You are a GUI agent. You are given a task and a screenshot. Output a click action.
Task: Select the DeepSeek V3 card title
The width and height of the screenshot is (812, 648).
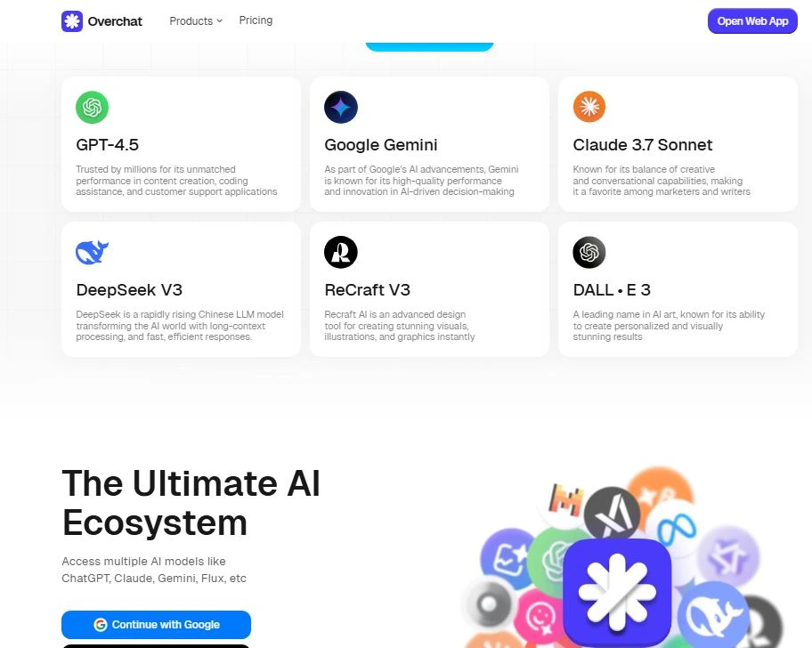coord(129,290)
